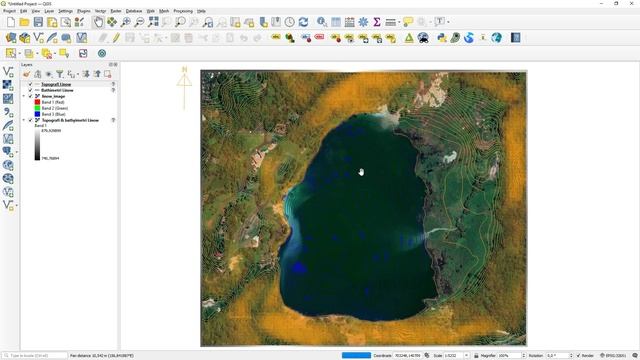This screenshot has height=360, width=640.
Task: Open the Project menu
Action: [x=9, y=11]
